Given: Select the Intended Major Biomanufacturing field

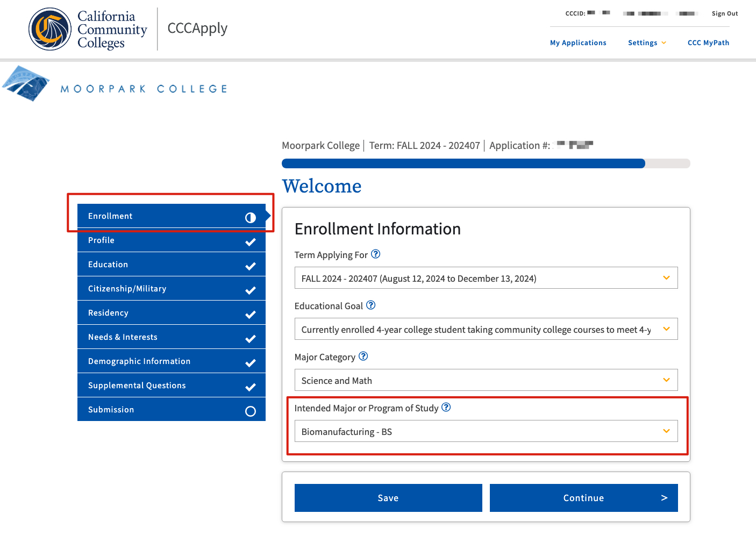Looking at the screenshot, I should [486, 431].
